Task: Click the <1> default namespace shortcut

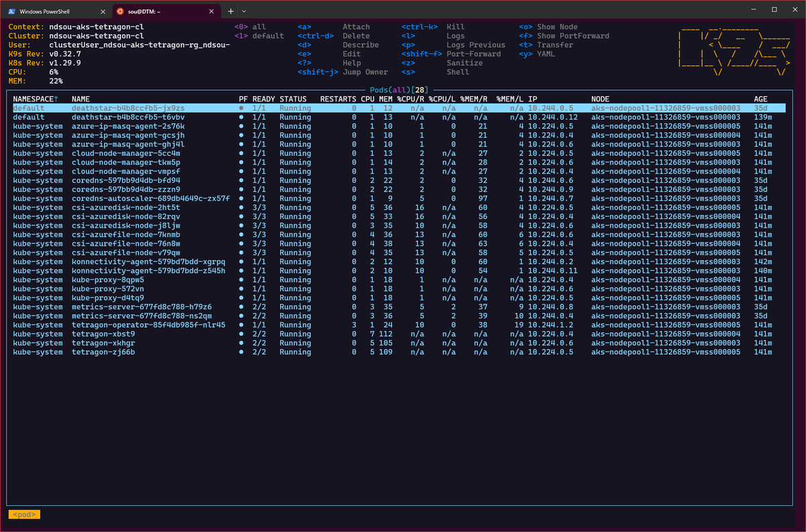Action: click(x=259, y=36)
